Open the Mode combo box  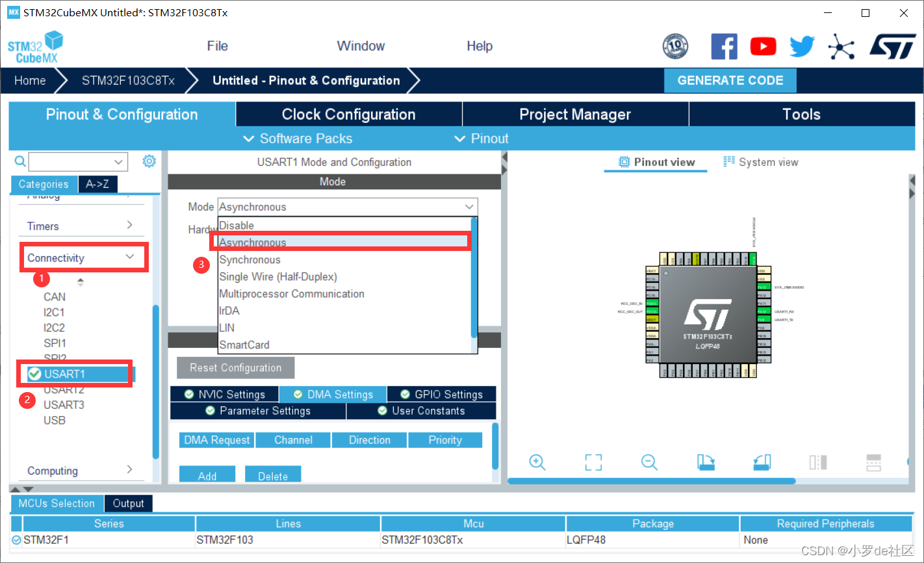(x=348, y=207)
